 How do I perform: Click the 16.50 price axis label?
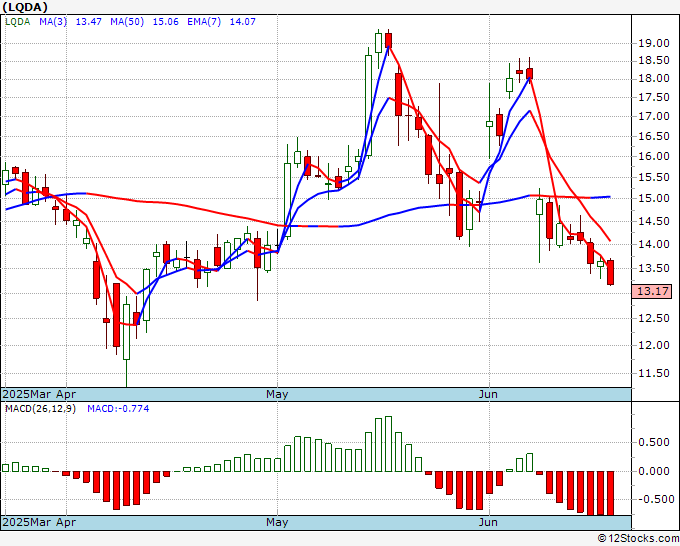(654, 136)
